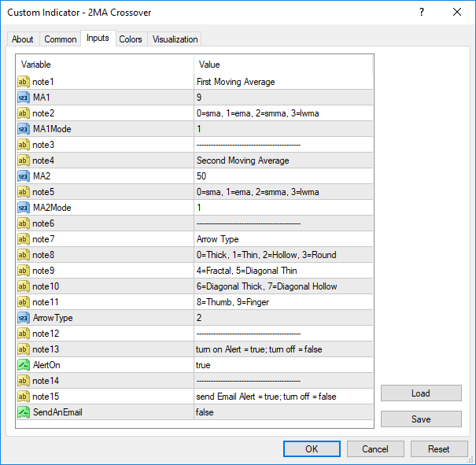
Task: Click the string icon beside note2
Action: (x=24, y=113)
